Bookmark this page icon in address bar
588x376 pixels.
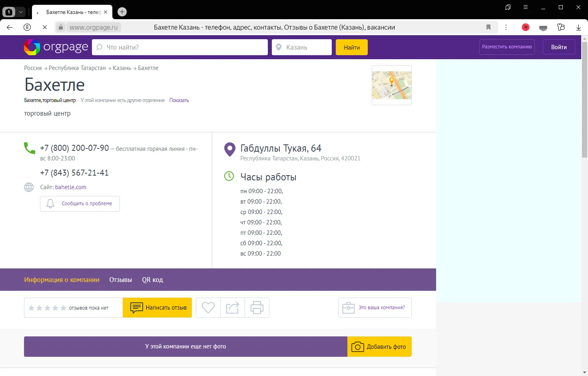tap(488, 27)
